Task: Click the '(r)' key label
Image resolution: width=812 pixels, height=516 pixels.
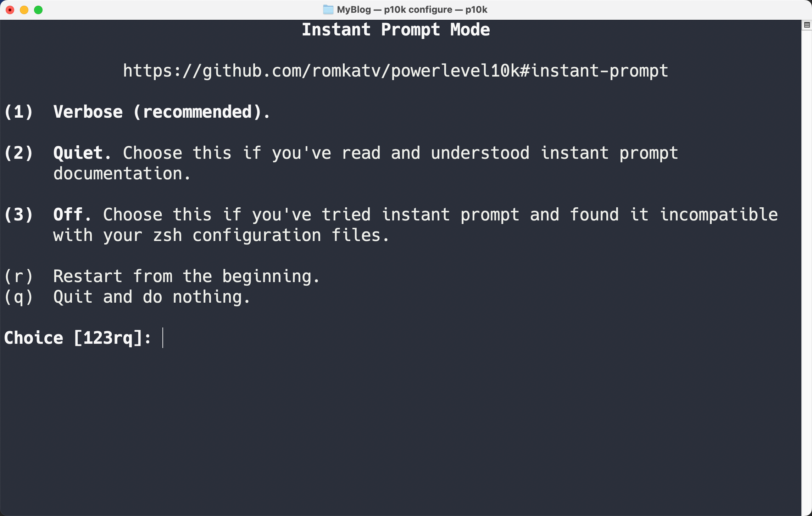Action: (x=19, y=276)
